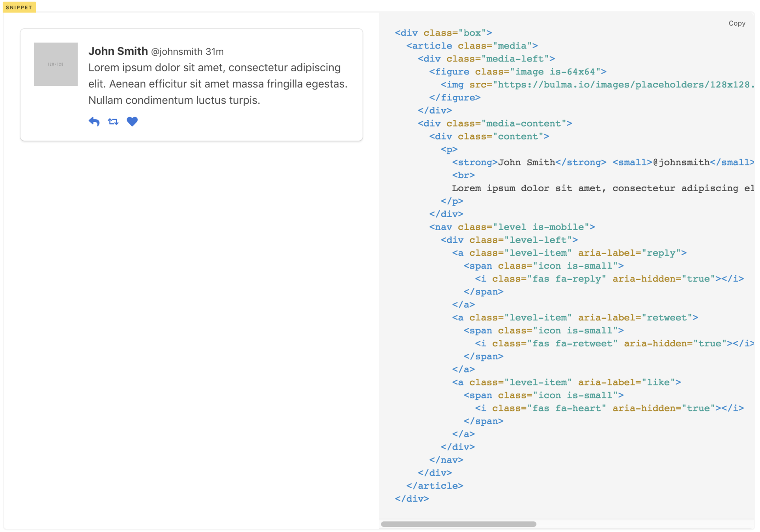Click the John Smith name text
This screenshot has height=532, width=760.
(x=118, y=51)
